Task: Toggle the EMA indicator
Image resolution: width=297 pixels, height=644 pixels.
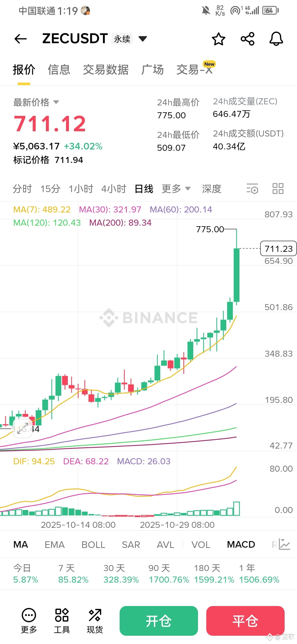Action: 54,544
